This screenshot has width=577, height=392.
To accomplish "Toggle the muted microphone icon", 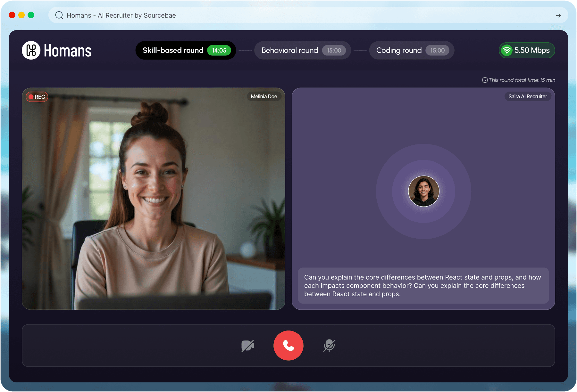I will click(329, 346).
